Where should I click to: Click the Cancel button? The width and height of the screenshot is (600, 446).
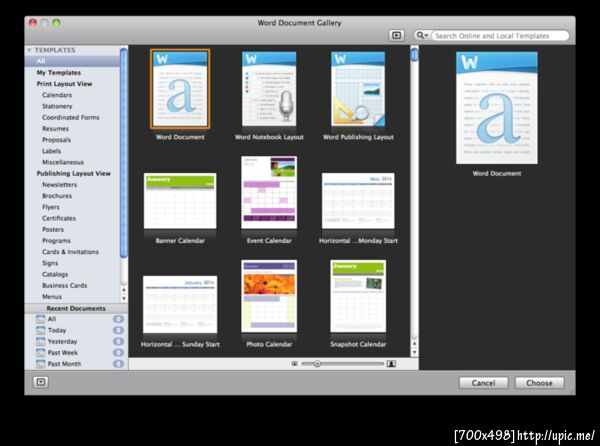pyautogui.click(x=484, y=383)
